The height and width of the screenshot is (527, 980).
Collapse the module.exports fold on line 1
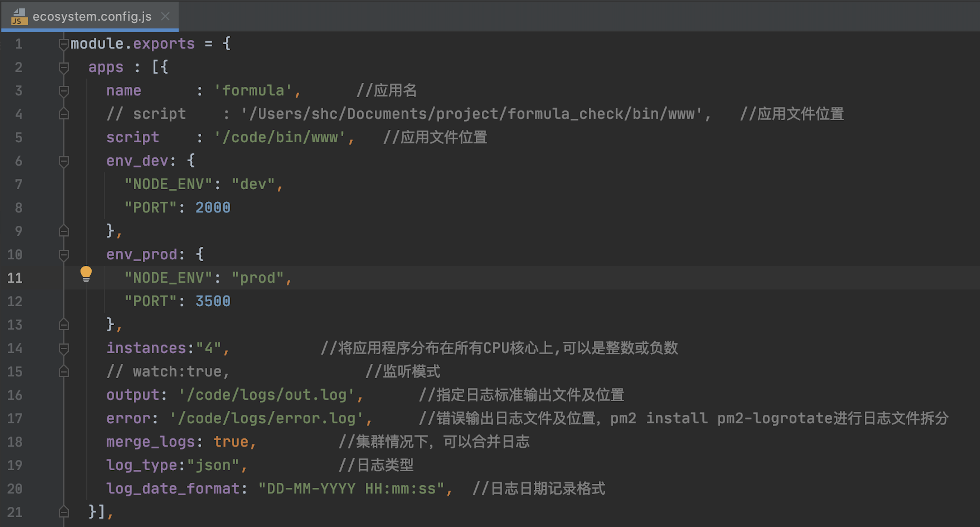click(64, 44)
